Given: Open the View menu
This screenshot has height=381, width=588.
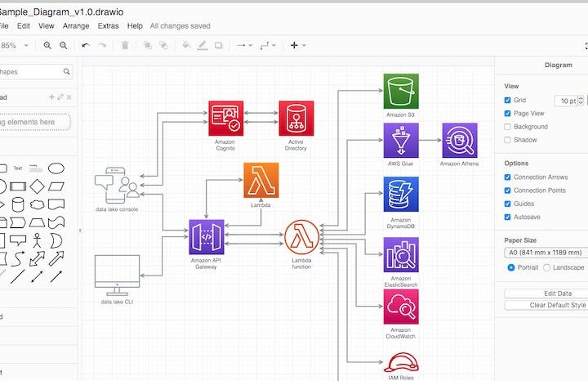Looking at the screenshot, I should click(46, 26).
